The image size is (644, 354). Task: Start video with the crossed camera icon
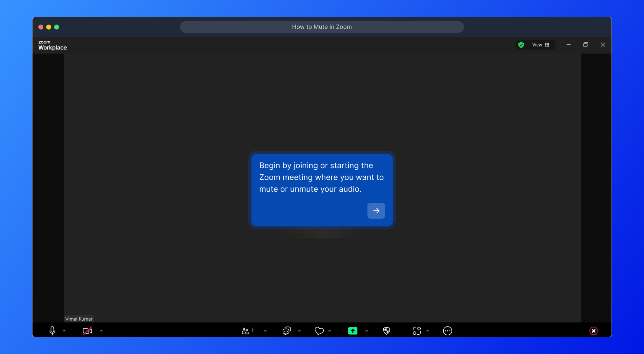coord(87,331)
